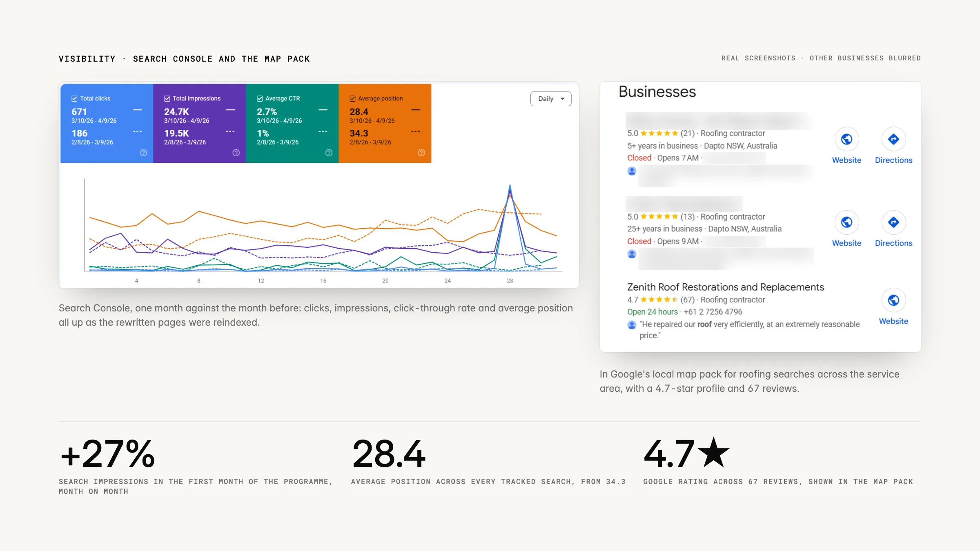Open help icon on Average CTR card
This screenshot has width=980, height=551.
click(329, 153)
